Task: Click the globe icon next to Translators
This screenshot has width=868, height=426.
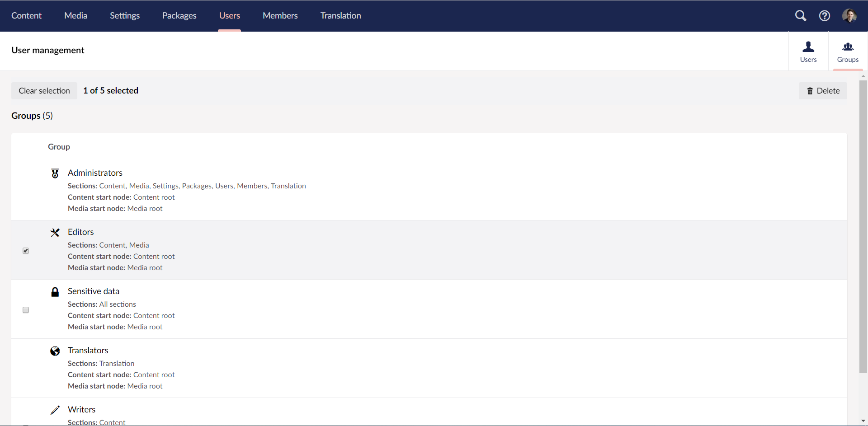Action: pyautogui.click(x=55, y=351)
